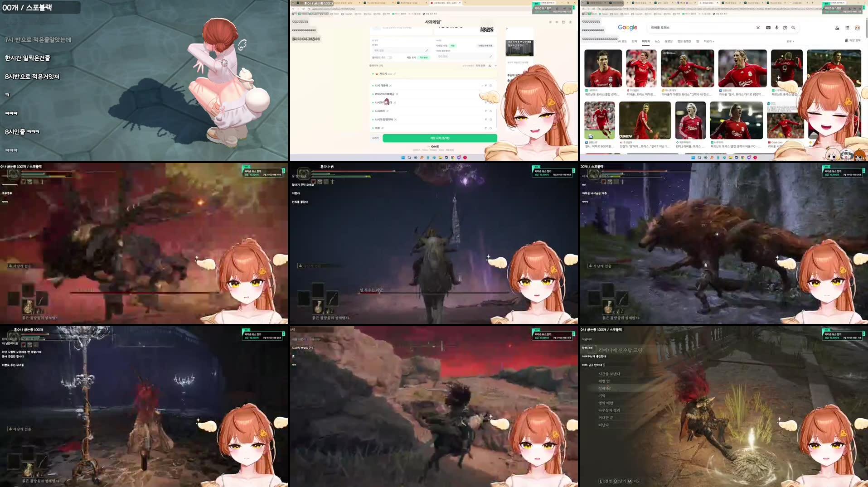The width and height of the screenshot is (868, 487).
Task: Open Windows Start in the Google window taskbar
Action: pos(693,158)
